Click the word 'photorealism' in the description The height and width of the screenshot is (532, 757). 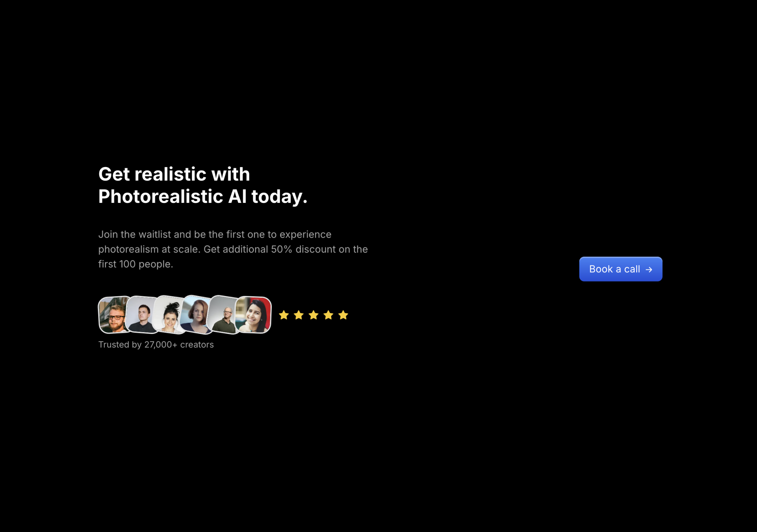tap(128, 249)
